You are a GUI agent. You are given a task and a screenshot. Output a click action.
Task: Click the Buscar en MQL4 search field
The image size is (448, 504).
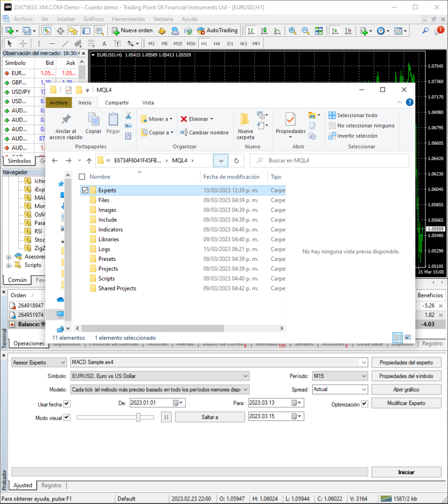(x=329, y=160)
